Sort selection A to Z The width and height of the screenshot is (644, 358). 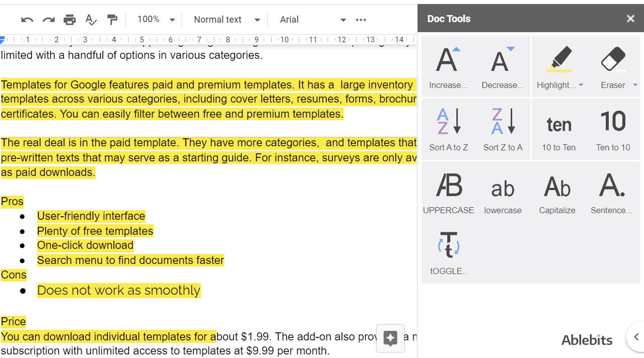pyautogui.click(x=448, y=129)
